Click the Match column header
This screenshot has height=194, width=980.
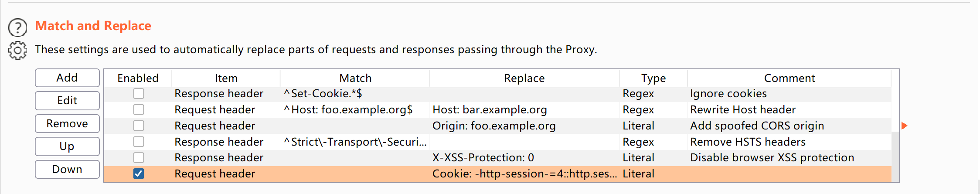(x=355, y=78)
